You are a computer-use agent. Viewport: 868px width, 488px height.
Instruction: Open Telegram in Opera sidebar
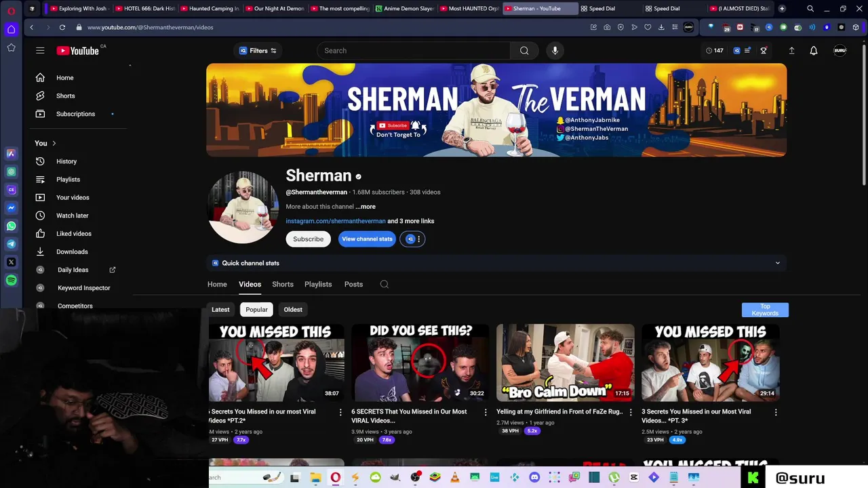11,244
